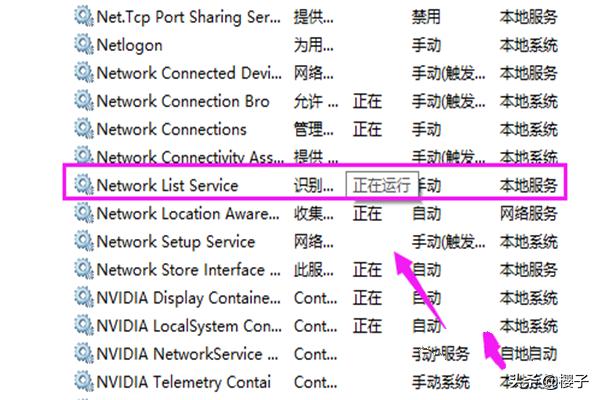
Task: Select the NVIDIA Display Container gear icon
Action: [83, 297]
